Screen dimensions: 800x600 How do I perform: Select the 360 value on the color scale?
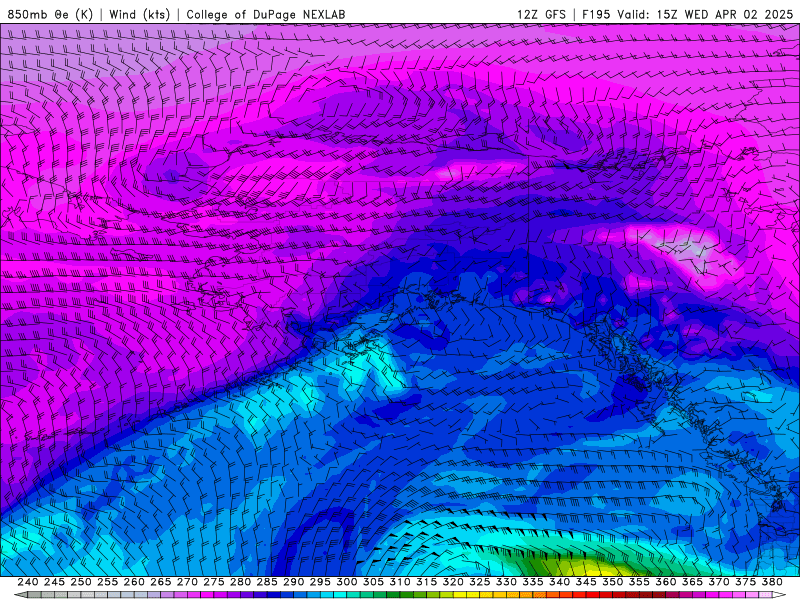[x=666, y=582]
